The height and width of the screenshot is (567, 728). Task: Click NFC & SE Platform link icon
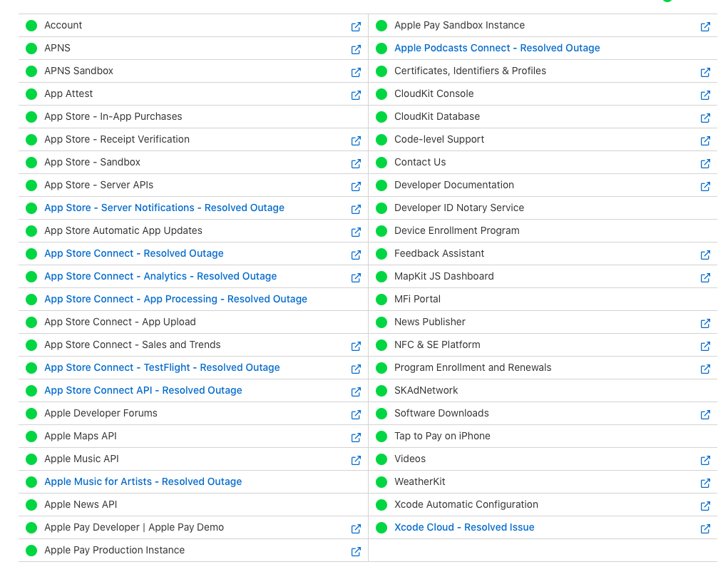[x=705, y=346]
